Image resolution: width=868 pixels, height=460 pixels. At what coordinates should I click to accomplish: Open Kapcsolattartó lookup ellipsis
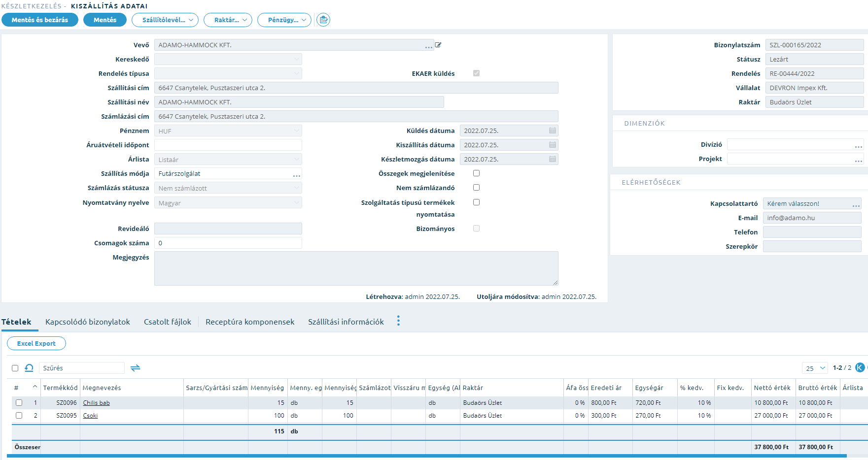[856, 205]
